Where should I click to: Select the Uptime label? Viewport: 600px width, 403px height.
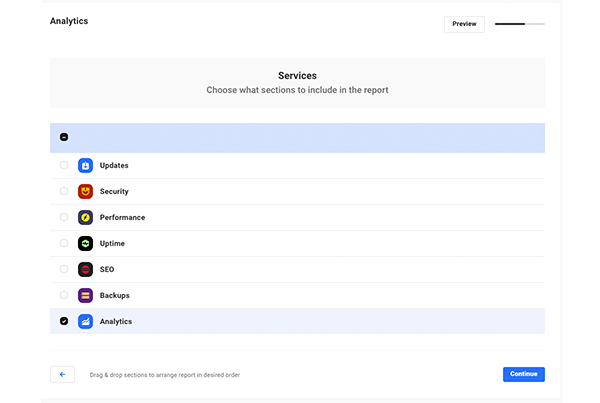pos(112,243)
